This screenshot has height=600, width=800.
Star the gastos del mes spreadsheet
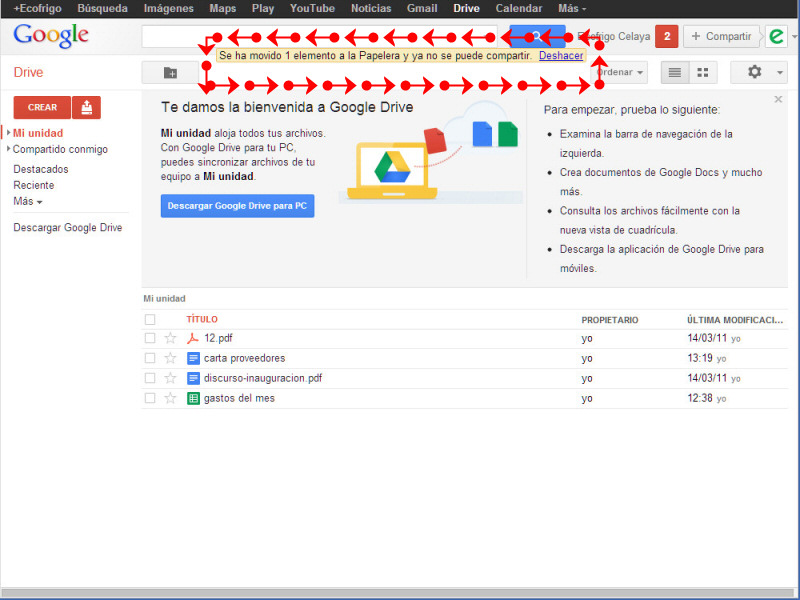click(170, 398)
